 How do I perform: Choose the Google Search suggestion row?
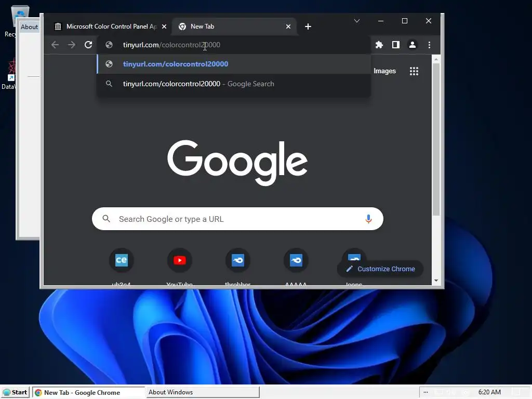(x=234, y=84)
